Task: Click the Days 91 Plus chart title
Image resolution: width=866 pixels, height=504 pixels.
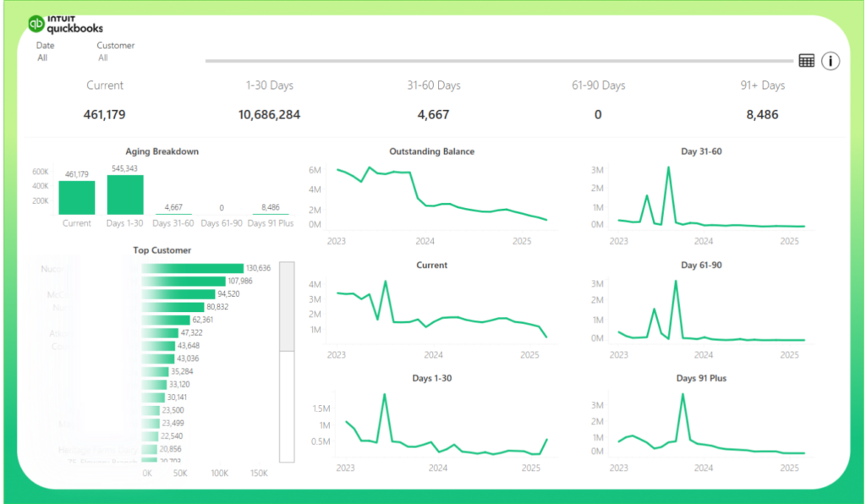Action: (x=701, y=378)
